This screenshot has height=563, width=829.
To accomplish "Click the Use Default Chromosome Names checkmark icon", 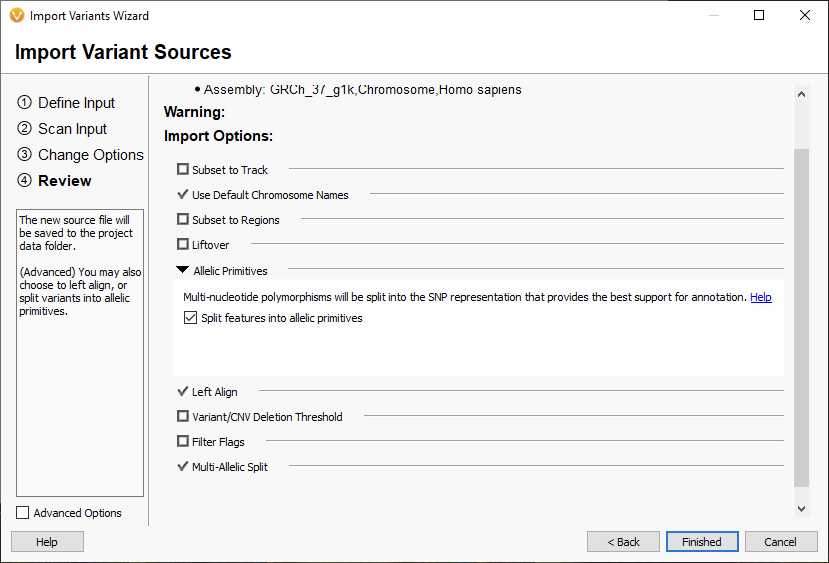I will click(183, 194).
